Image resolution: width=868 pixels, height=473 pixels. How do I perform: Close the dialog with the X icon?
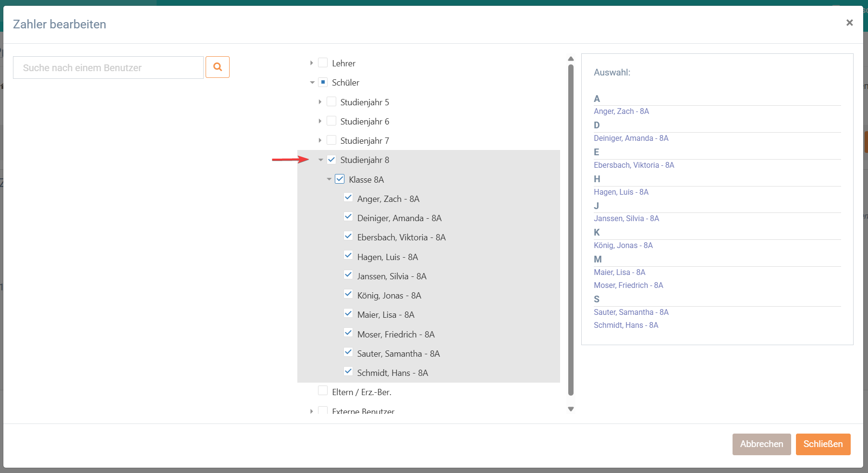click(849, 23)
